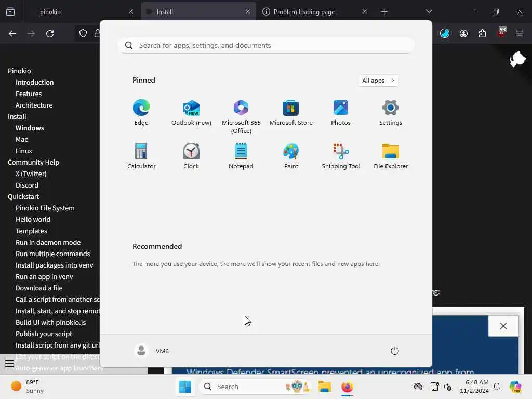Open the Settings gear app
Image resolution: width=532 pixels, height=399 pixels.
click(x=391, y=113)
